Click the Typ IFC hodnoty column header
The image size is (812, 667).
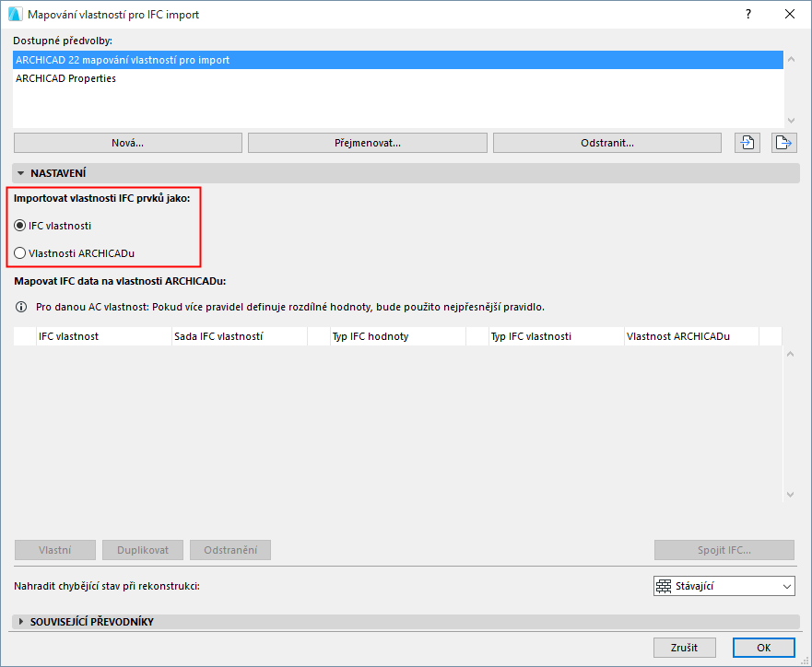398,336
